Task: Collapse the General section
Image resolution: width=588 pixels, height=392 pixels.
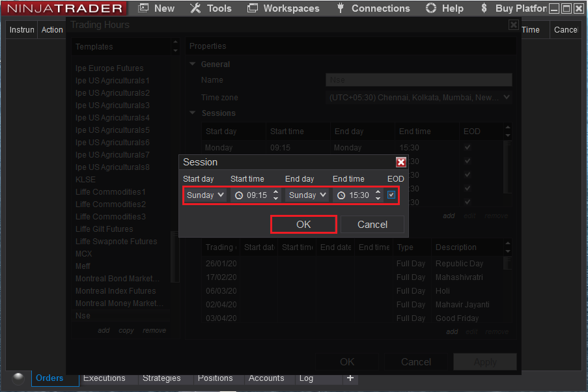Action: point(193,64)
